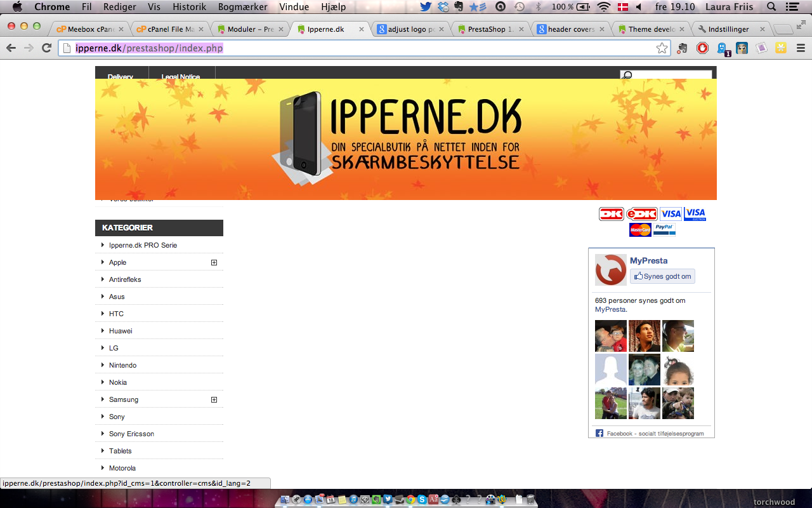
Task: Click the PayPal payment logo
Action: [664, 229]
